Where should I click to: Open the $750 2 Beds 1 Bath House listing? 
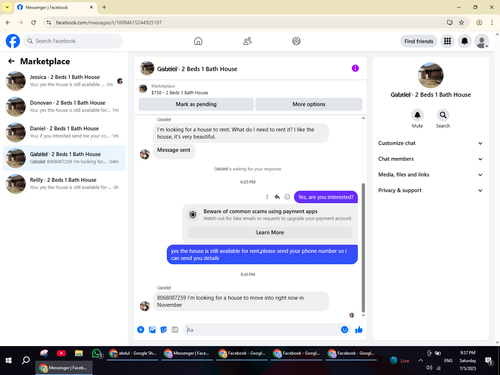[179, 89]
